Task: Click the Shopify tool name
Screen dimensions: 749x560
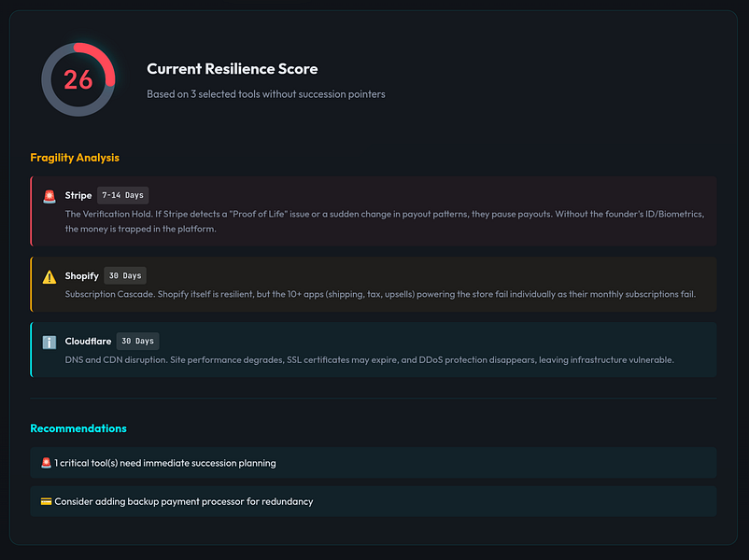Action: (x=81, y=276)
